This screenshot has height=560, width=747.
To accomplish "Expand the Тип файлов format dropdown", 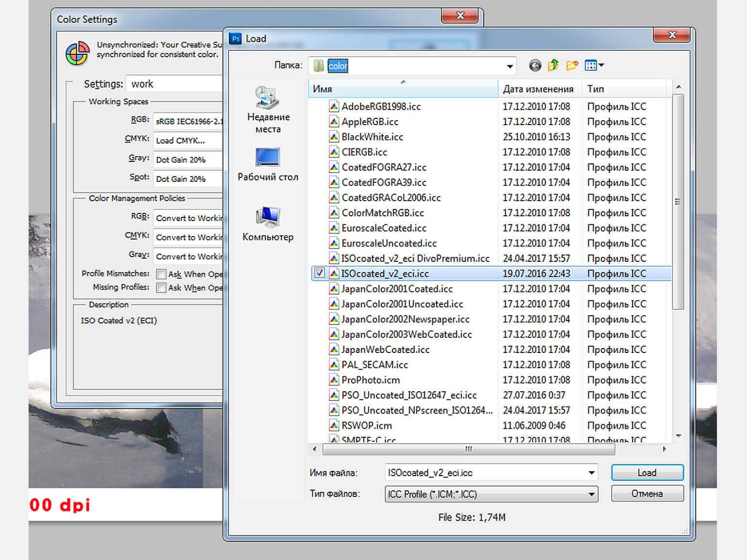I will click(x=591, y=494).
